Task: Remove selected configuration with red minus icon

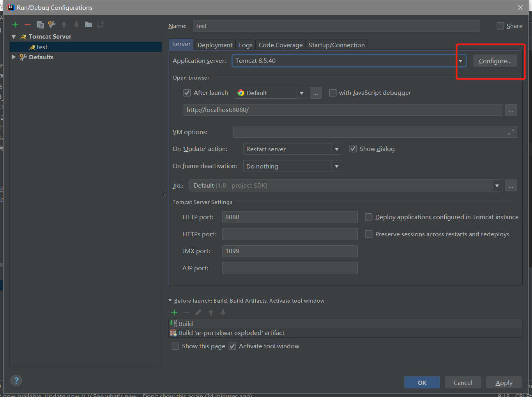Action: 28,25
